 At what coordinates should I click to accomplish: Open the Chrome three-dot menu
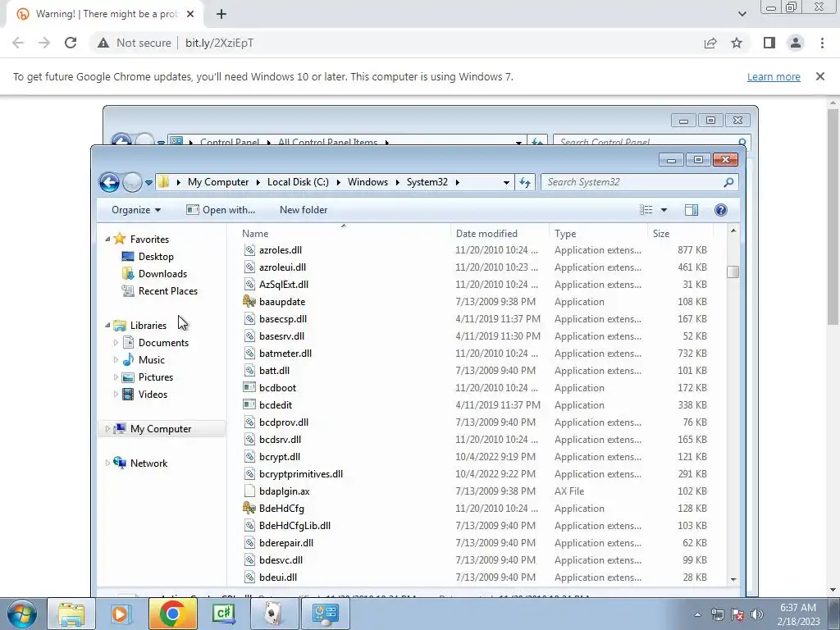point(822,43)
